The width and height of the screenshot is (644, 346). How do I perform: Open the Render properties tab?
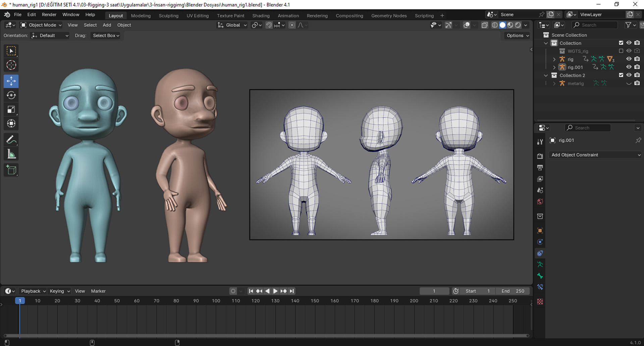(540, 156)
